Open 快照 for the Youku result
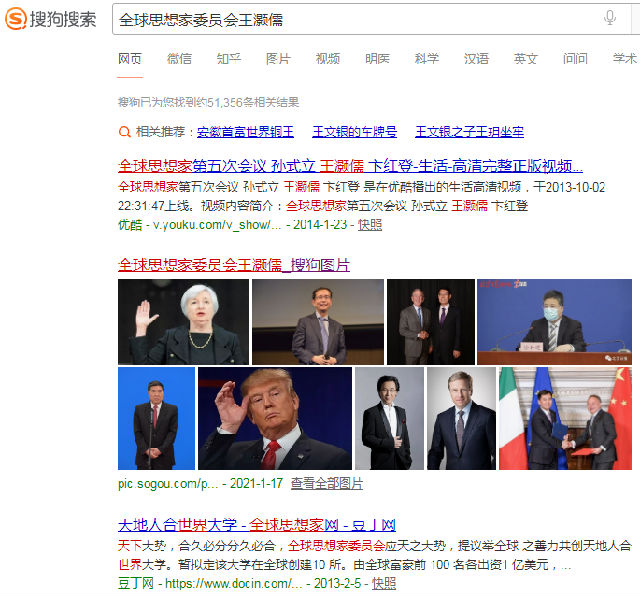This screenshot has height=596, width=640. click(370, 225)
